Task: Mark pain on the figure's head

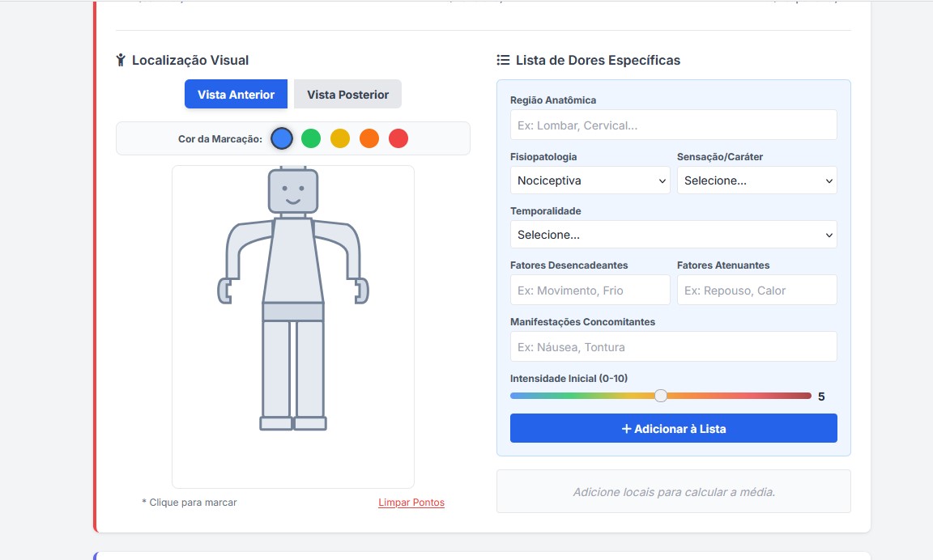Action: [292, 192]
